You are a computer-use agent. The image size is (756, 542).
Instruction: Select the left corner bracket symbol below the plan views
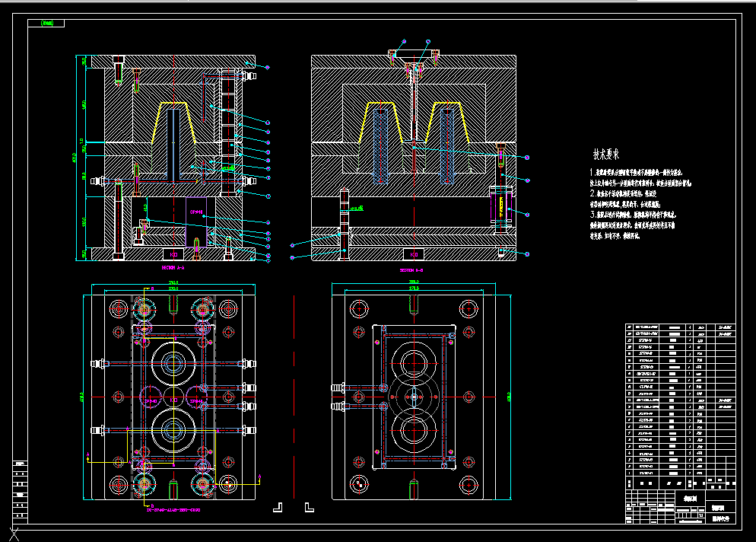278,507
